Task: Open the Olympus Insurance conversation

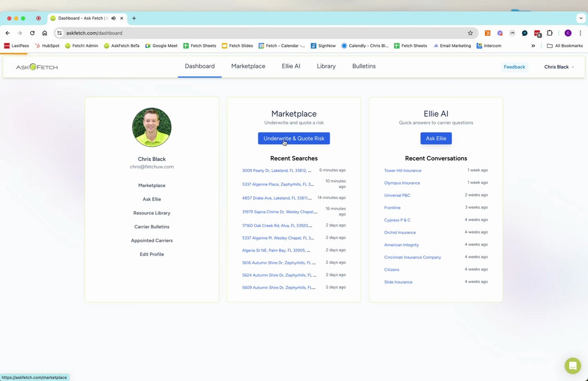Action: (x=402, y=183)
